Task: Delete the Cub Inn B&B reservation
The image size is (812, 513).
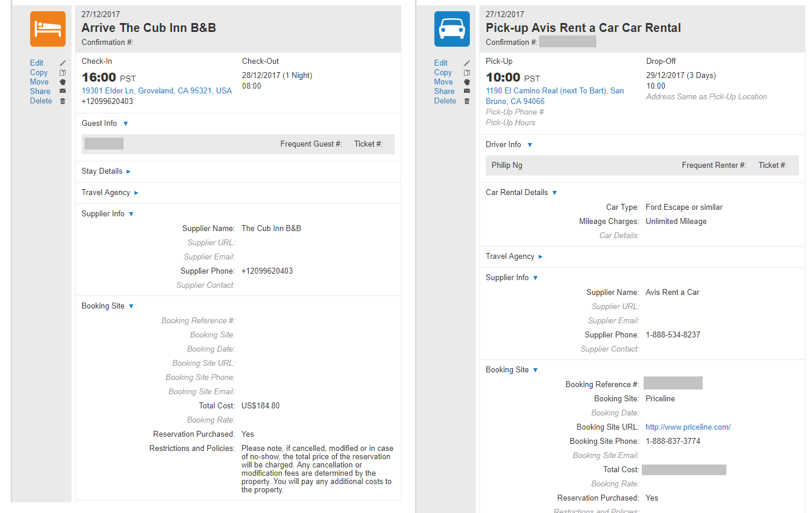Action: (41, 100)
